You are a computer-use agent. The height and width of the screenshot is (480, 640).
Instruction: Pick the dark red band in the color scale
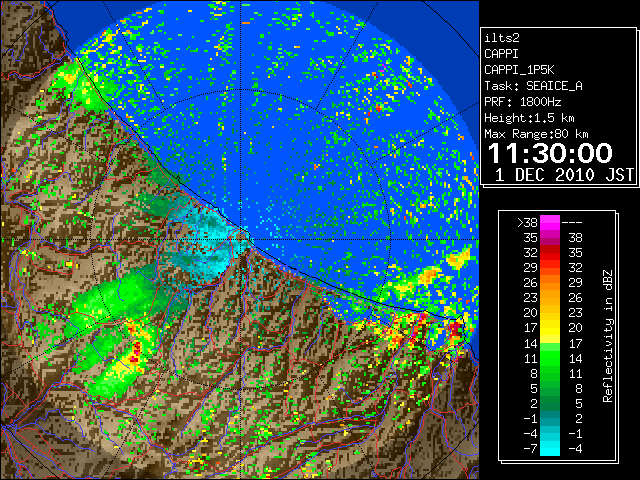click(550, 249)
